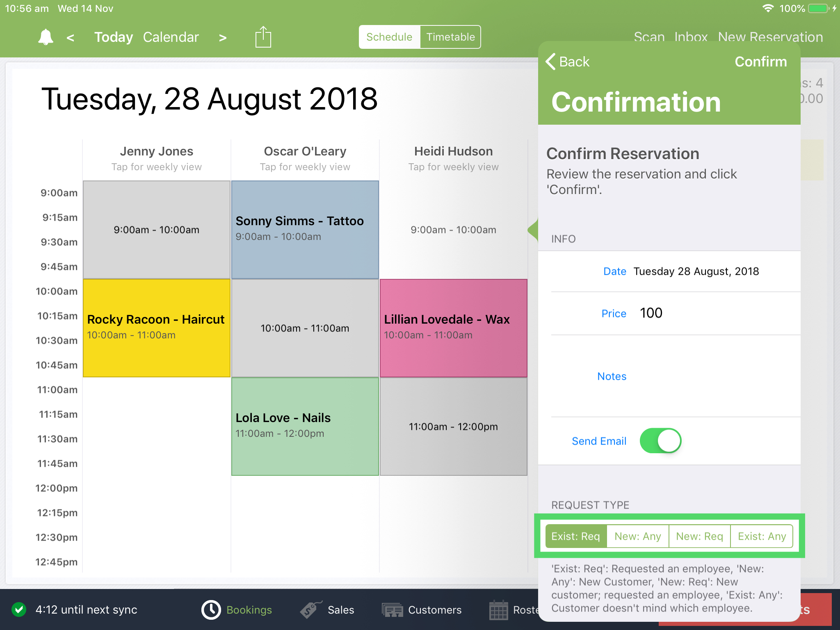This screenshot has width=840, height=630.
Task: Tap for weekly view under Jenny Jones
Action: coord(156,167)
